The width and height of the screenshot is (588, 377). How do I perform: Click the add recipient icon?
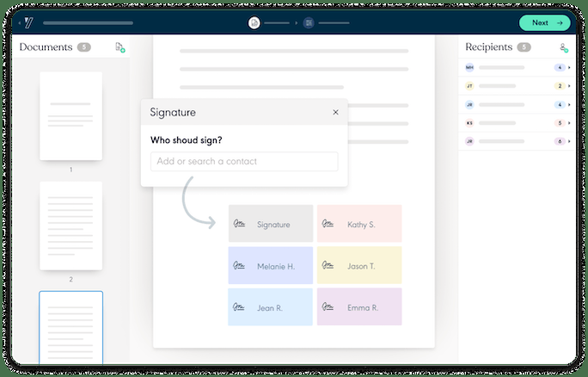pos(563,48)
